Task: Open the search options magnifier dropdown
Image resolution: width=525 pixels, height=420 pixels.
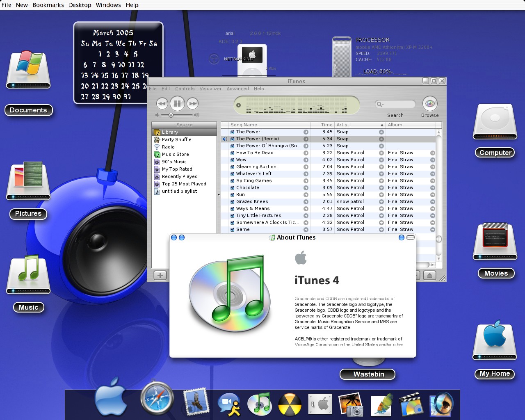Action: point(380,104)
